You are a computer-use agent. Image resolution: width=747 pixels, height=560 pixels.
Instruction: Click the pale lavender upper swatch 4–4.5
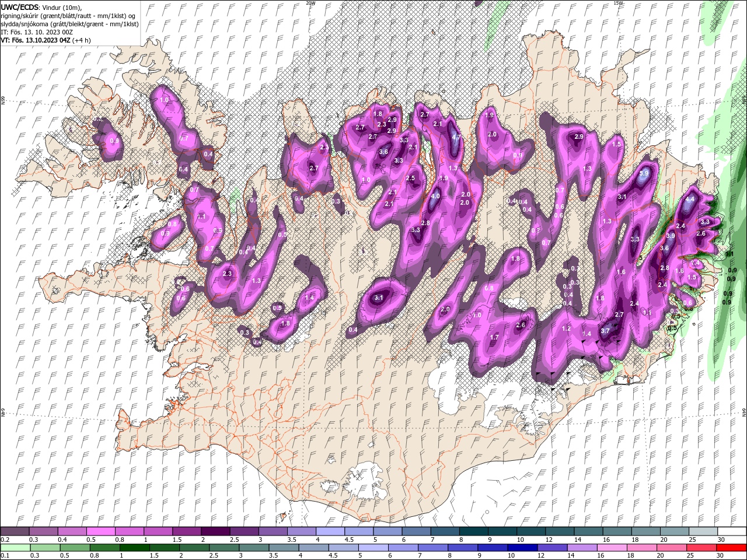pyautogui.click(x=330, y=531)
